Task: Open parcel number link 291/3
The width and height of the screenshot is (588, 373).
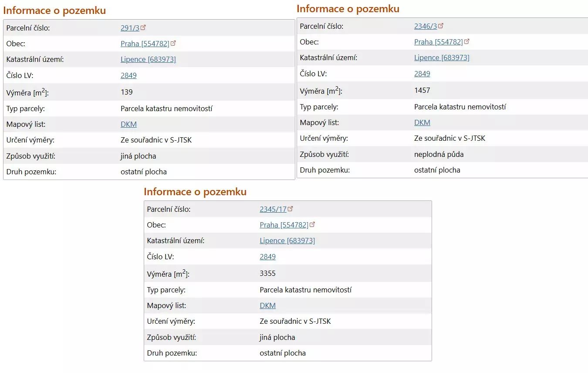Action: 130,28
